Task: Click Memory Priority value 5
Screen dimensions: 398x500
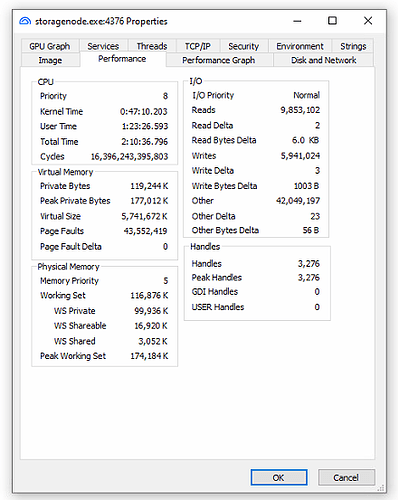Action: point(166,281)
